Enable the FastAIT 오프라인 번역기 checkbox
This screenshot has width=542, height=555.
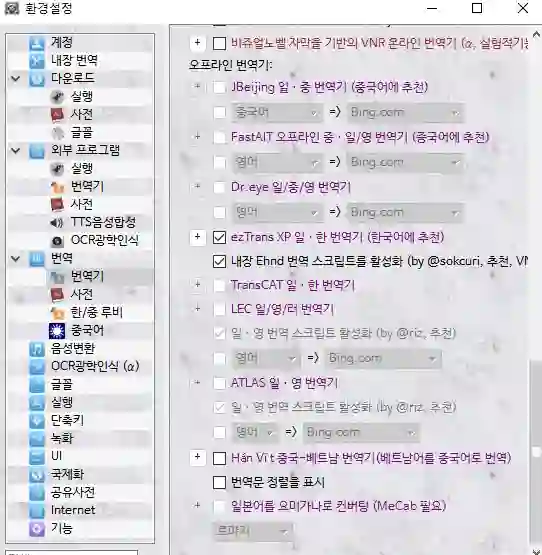click(219, 137)
